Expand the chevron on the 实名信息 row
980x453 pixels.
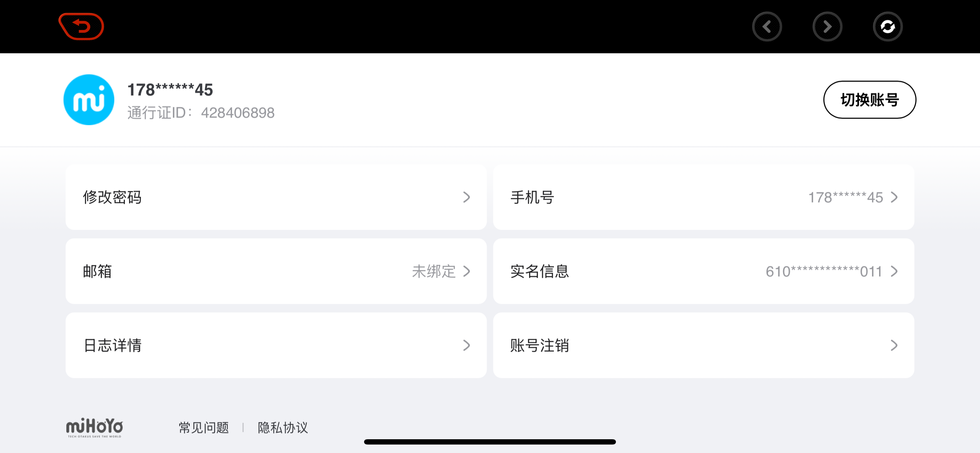coord(894,271)
